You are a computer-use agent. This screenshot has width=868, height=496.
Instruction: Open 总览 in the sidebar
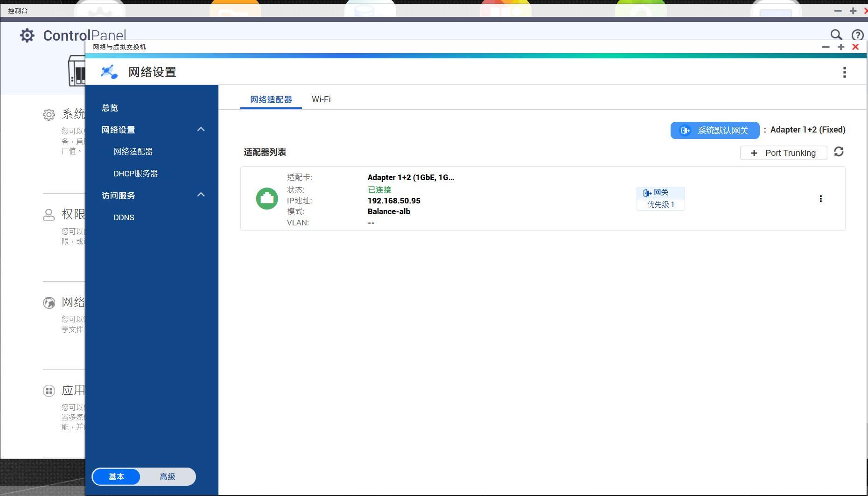click(x=110, y=108)
